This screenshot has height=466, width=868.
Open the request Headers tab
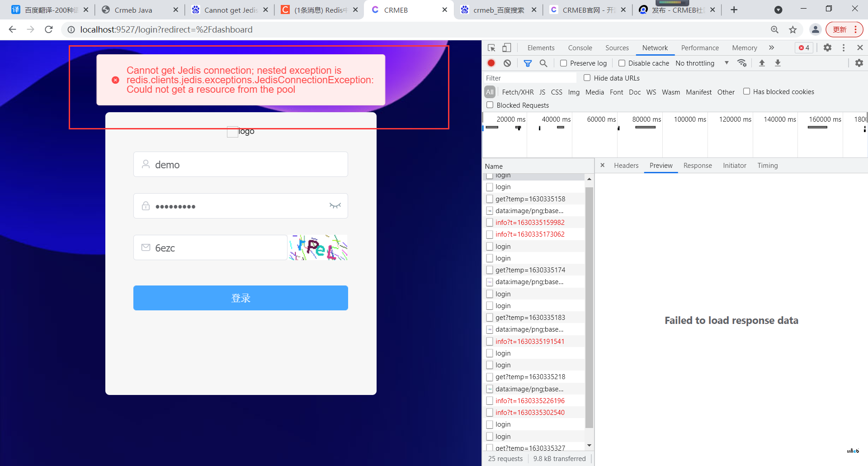pyautogui.click(x=626, y=166)
